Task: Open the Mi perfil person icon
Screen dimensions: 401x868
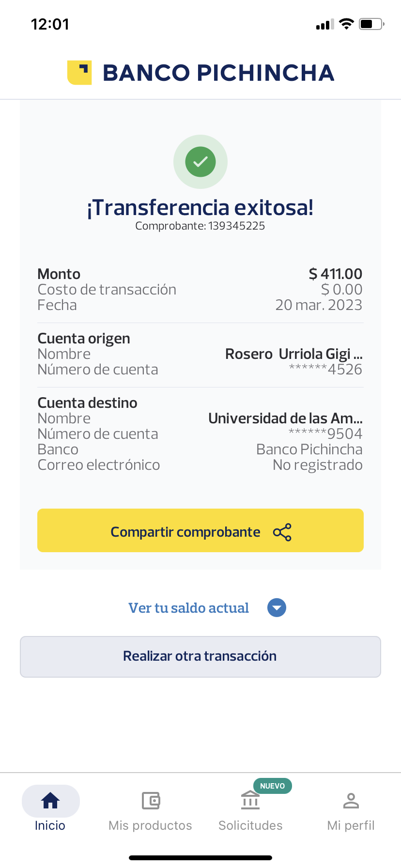Action: [x=351, y=801]
